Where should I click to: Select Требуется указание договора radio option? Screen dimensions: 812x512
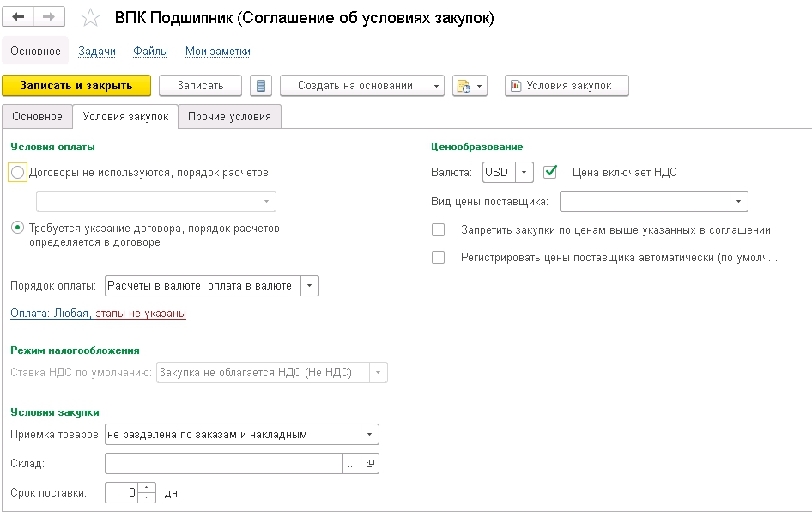click(x=18, y=228)
